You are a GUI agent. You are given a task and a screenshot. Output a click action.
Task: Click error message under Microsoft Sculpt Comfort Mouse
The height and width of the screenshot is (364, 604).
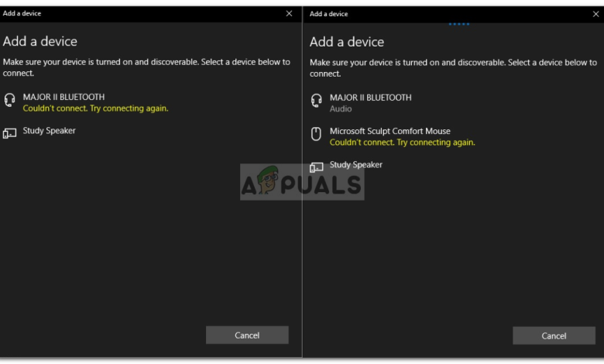402,143
